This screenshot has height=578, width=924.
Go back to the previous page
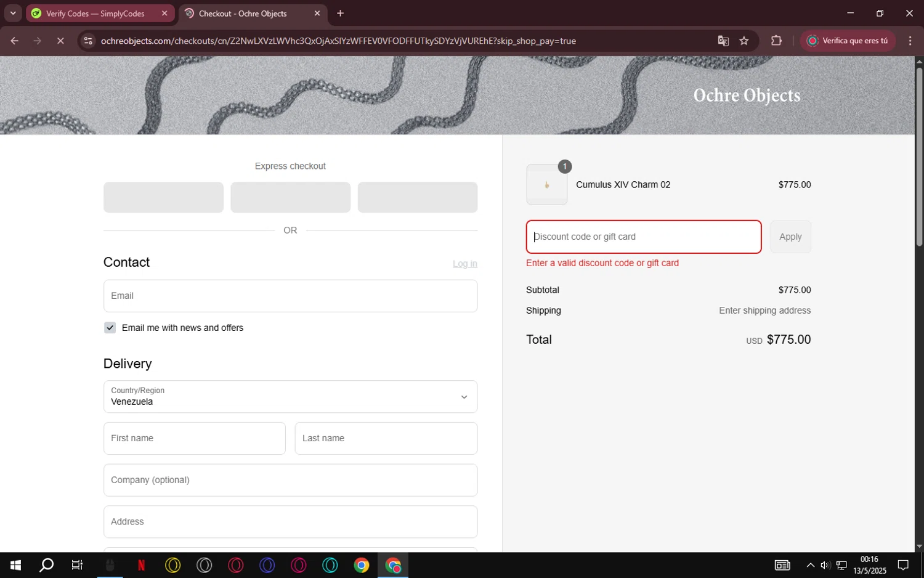click(x=14, y=41)
